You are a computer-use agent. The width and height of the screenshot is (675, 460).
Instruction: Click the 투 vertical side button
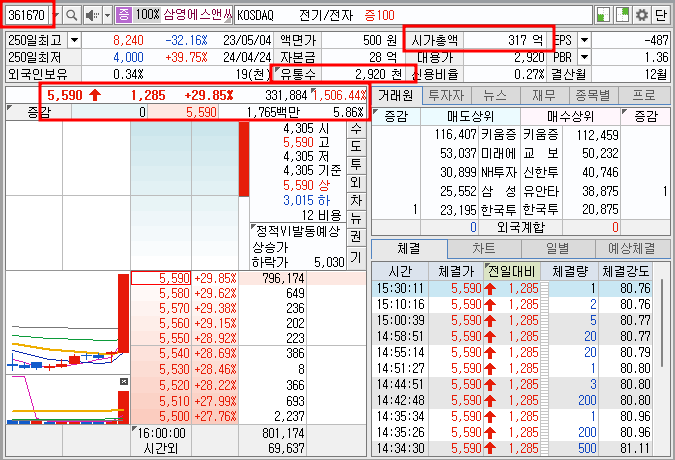click(356, 164)
